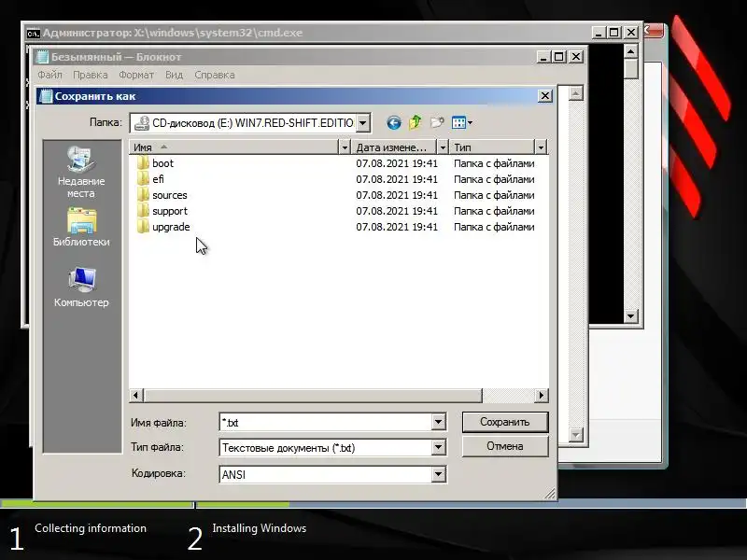
Task: Click the Имя файла text field
Action: point(326,422)
